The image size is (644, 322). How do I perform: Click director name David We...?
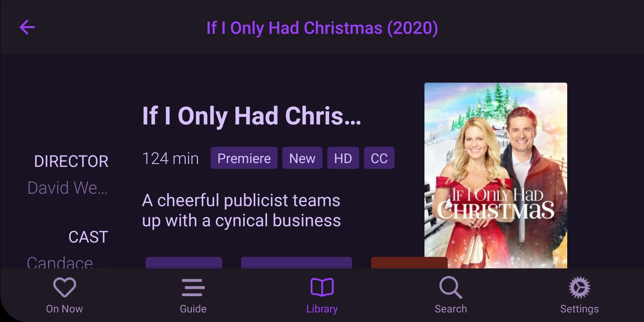pos(68,188)
